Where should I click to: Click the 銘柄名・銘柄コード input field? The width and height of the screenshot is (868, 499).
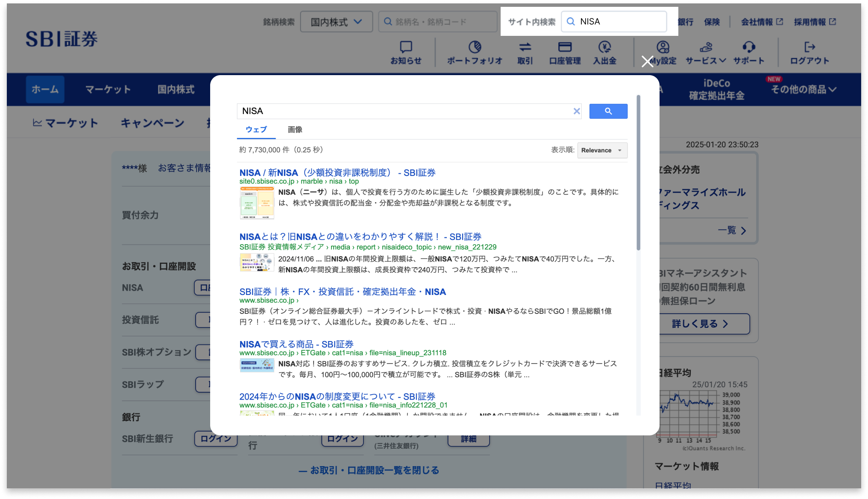coord(437,22)
